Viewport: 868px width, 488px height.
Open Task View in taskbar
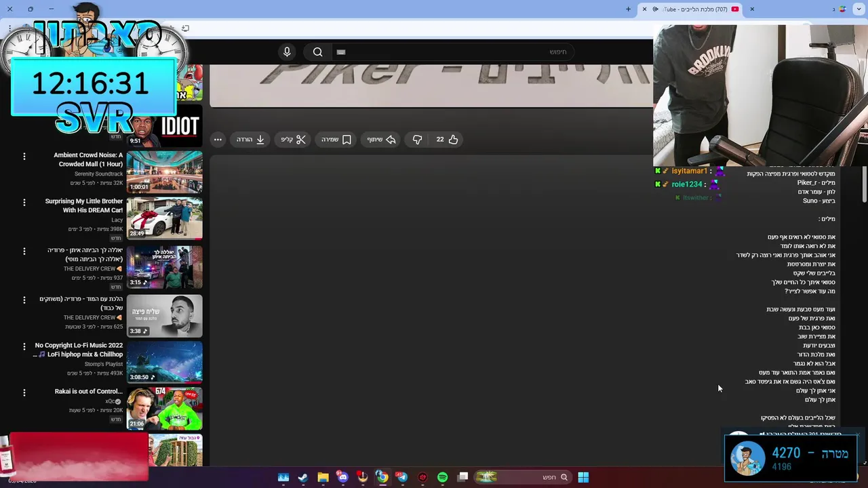click(463, 477)
